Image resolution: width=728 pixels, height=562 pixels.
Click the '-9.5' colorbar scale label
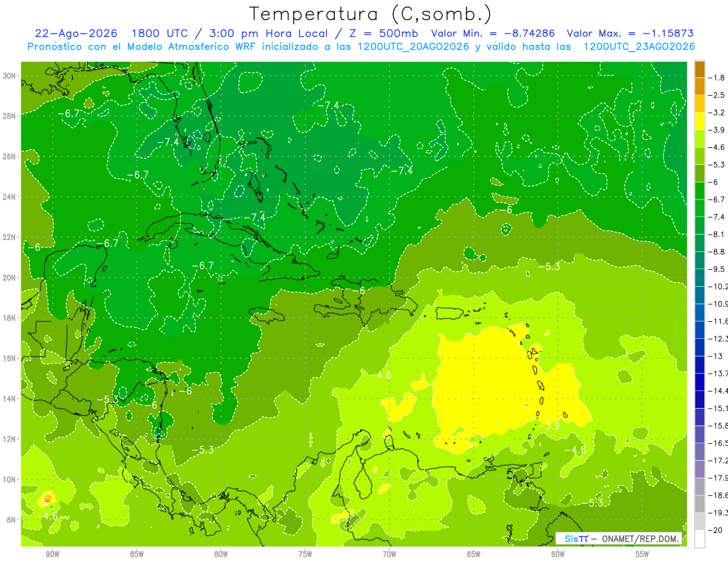tap(717, 269)
